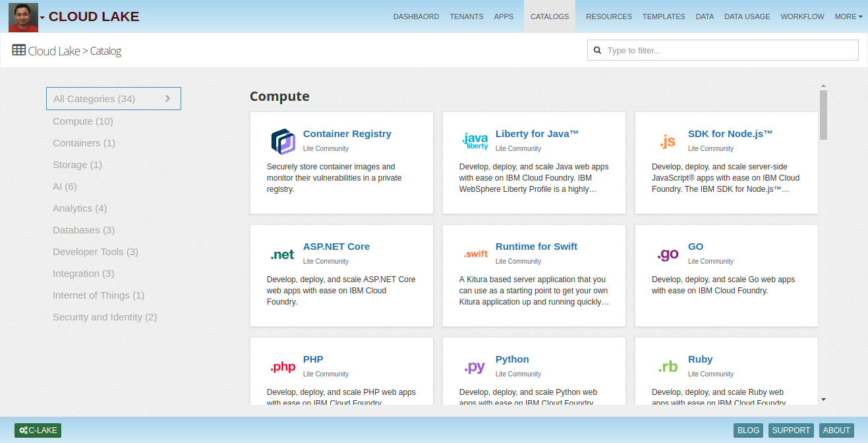This screenshot has height=443, width=868.
Task: Click the Ruby .rb icon
Action: pyautogui.click(x=668, y=367)
